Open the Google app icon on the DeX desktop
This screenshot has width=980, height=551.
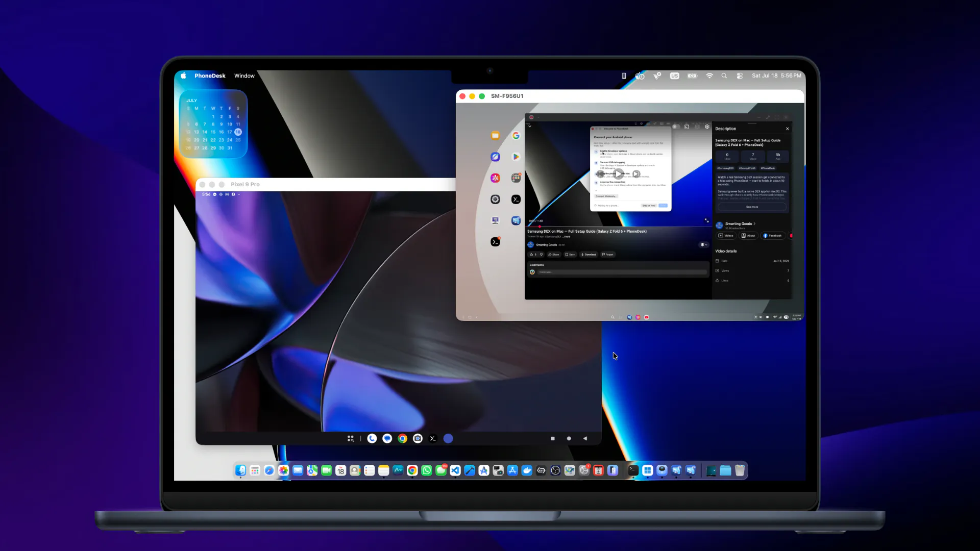(516, 135)
